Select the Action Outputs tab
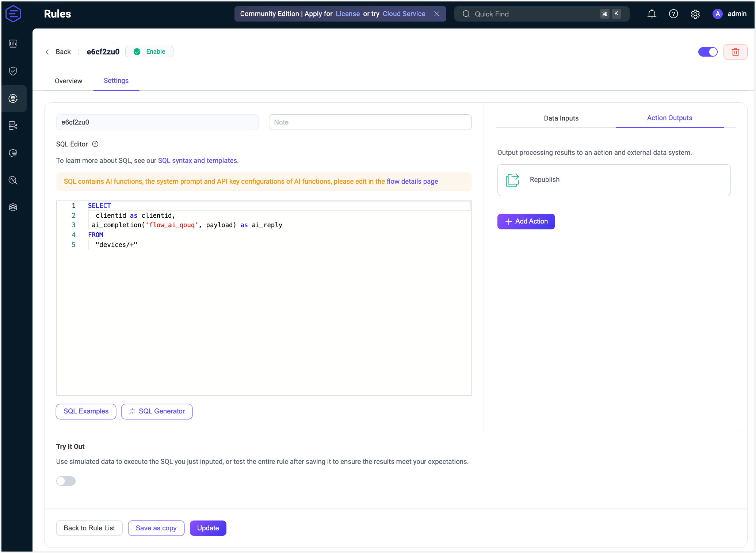Image resolution: width=756 pixels, height=553 pixels. [669, 118]
